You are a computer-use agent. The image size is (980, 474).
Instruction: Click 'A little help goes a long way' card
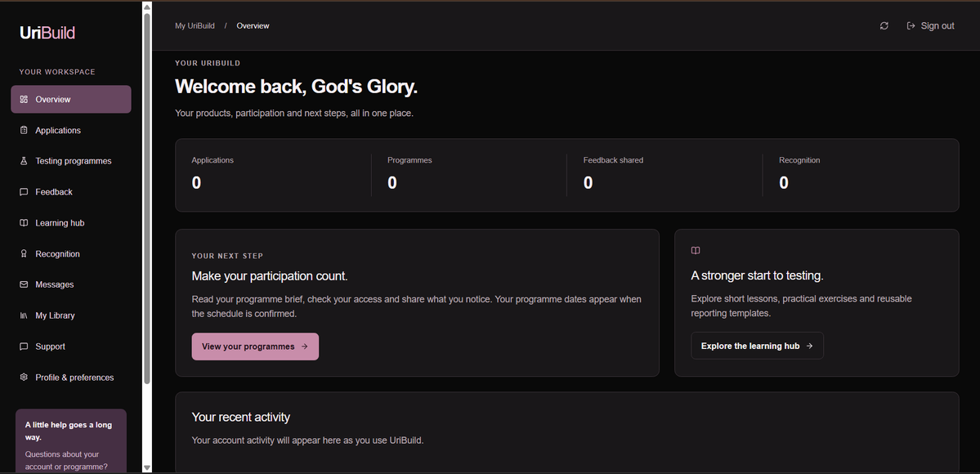click(70, 441)
